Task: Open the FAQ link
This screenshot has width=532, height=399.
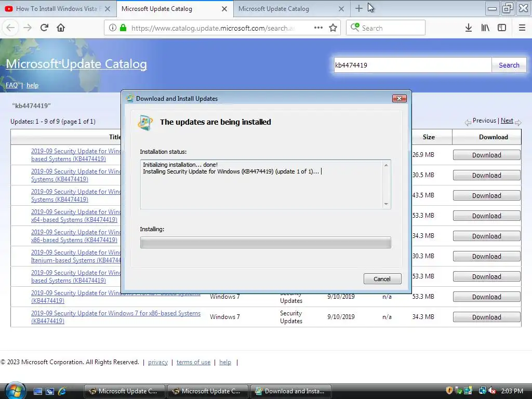Action: [11, 85]
